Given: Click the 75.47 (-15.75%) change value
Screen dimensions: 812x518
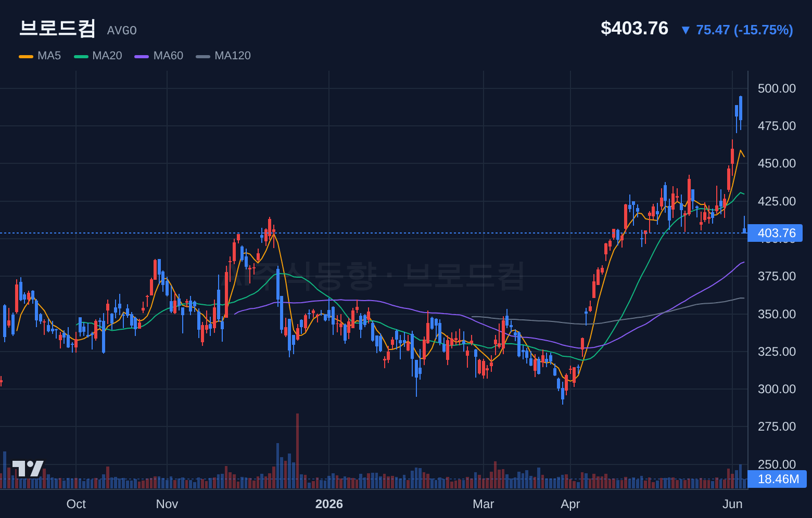Looking at the screenshot, I should point(744,30).
